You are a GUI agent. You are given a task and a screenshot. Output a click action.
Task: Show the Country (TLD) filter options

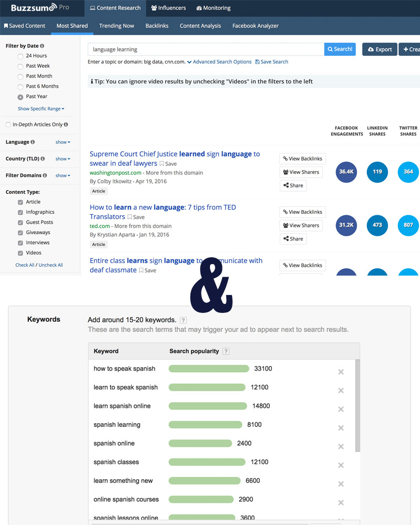tap(62, 159)
